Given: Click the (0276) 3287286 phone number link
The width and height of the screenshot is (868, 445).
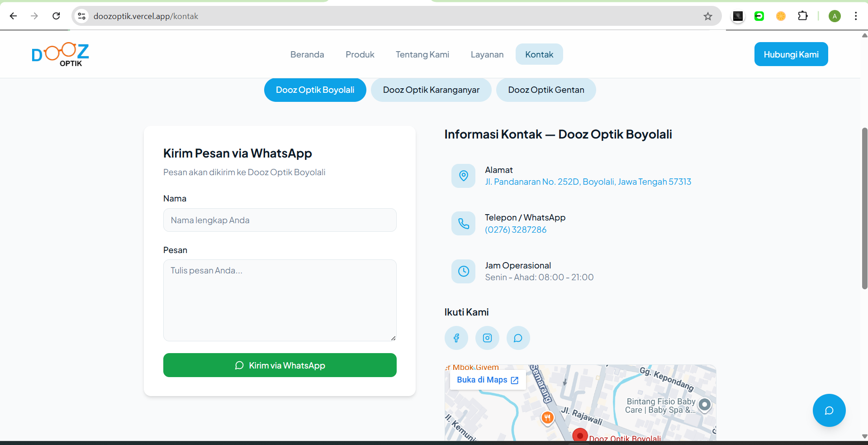Looking at the screenshot, I should 515,230.
